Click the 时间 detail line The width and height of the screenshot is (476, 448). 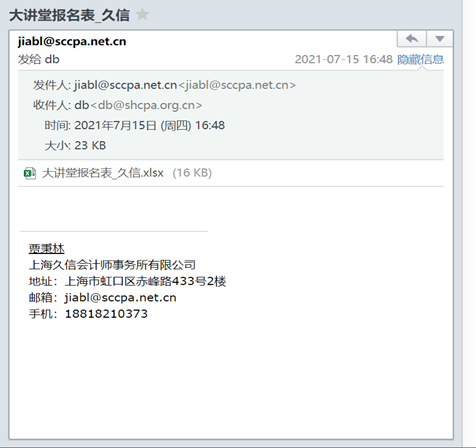pyautogui.click(x=135, y=126)
